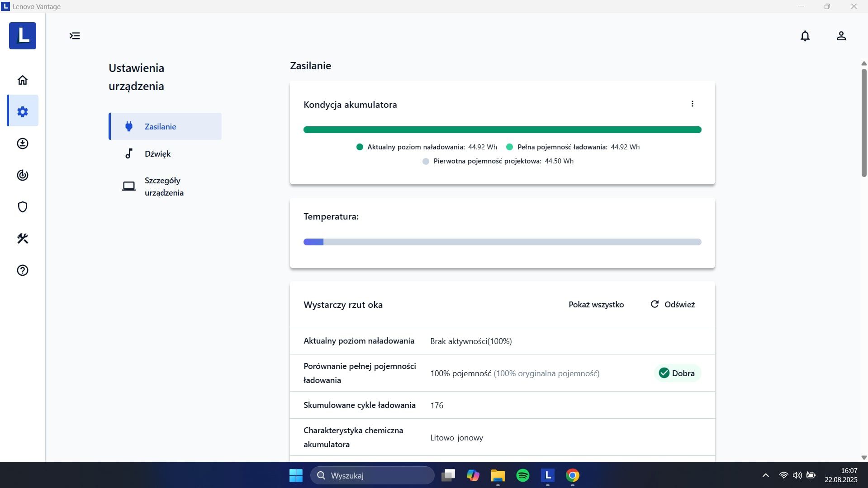868x488 pixels.
Task: Open Google Chrome from the taskbar
Action: (573, 475)
